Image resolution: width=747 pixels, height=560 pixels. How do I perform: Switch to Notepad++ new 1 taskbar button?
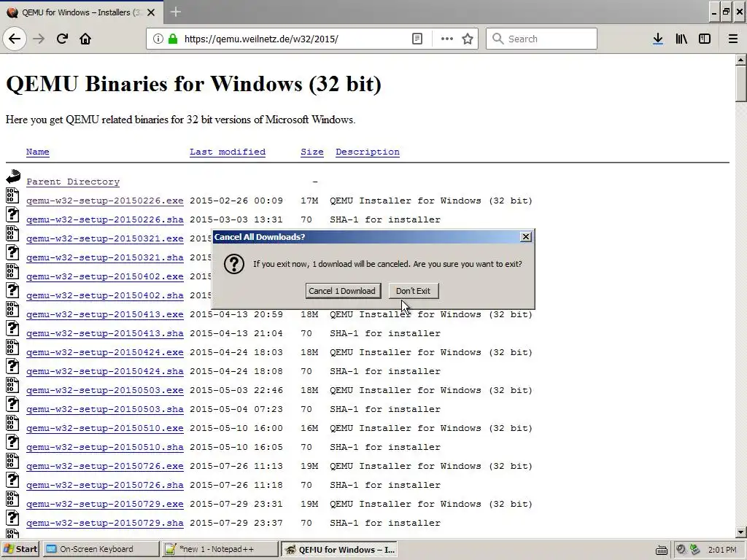[x=220, y=549]
